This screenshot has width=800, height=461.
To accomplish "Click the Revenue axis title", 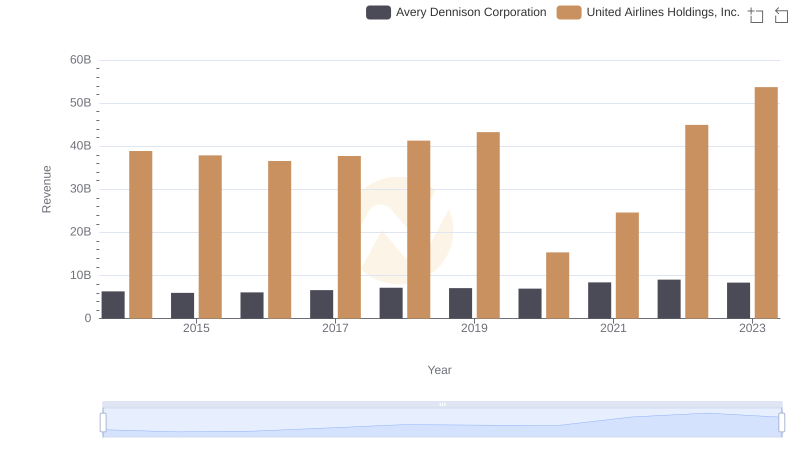I will [x=46, y=189].
